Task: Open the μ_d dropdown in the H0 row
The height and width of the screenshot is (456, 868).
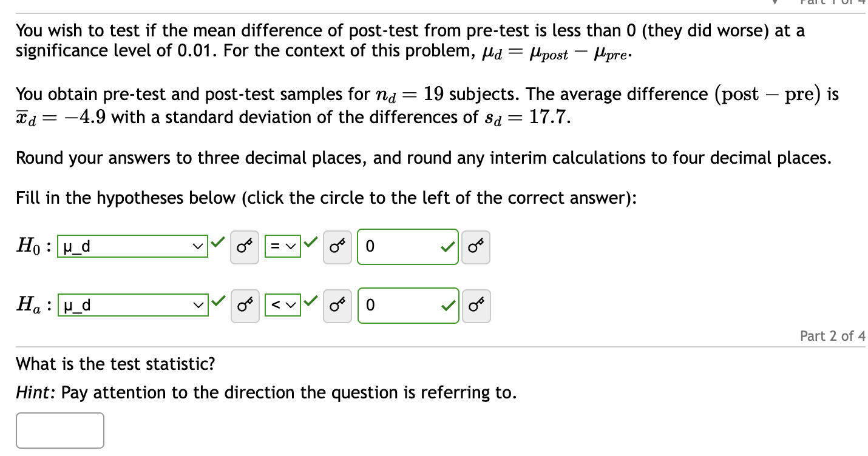Action: tap(132, 246)
